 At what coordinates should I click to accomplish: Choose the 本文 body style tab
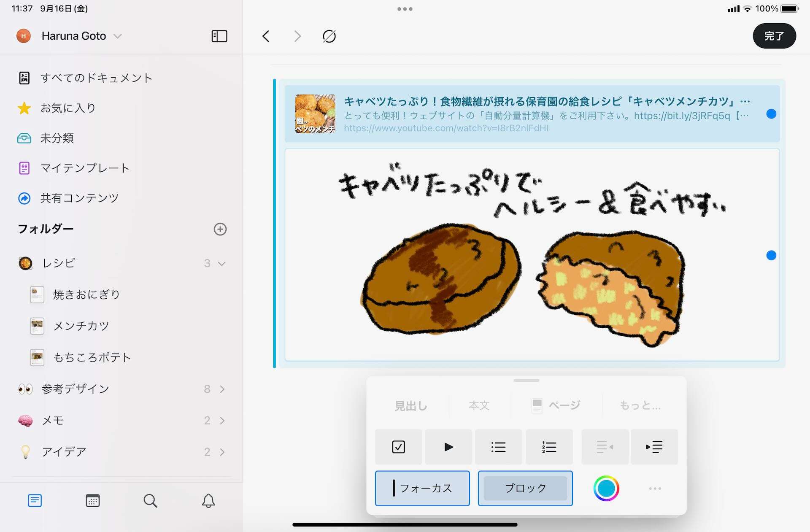click(x=479, y=406)
